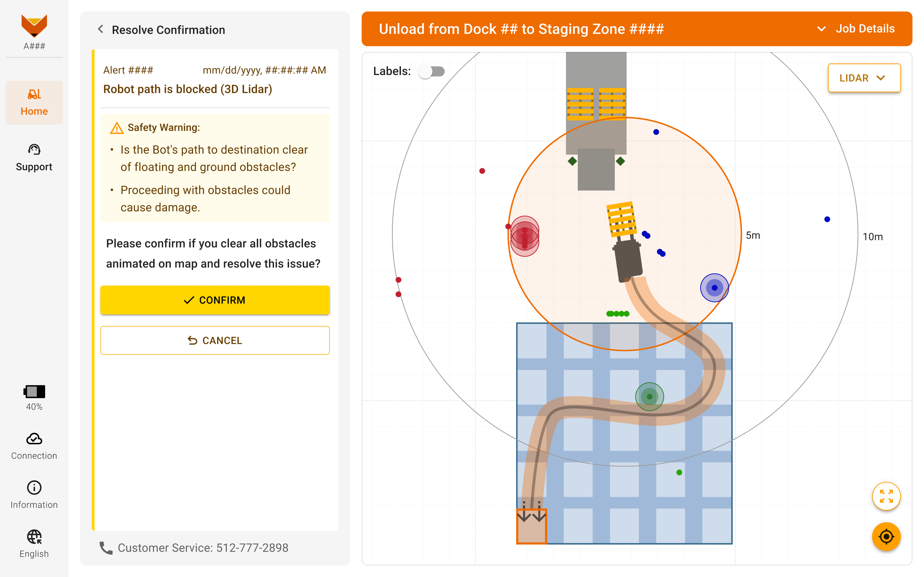Expand Job Details
This screenshot has width=924, height=577.
856,29
